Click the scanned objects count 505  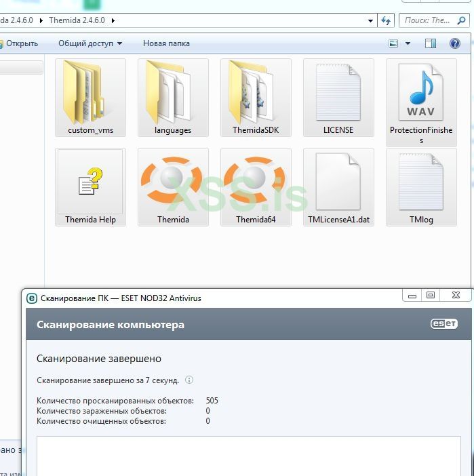point(212,401)
